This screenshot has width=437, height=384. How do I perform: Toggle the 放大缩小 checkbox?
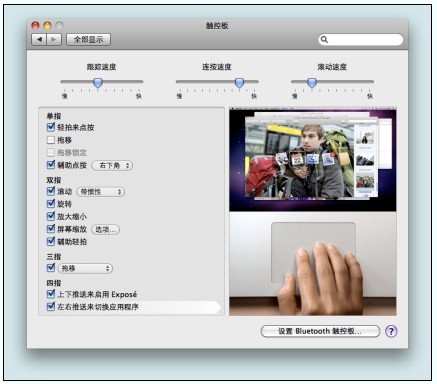click(x=51, y=216)
